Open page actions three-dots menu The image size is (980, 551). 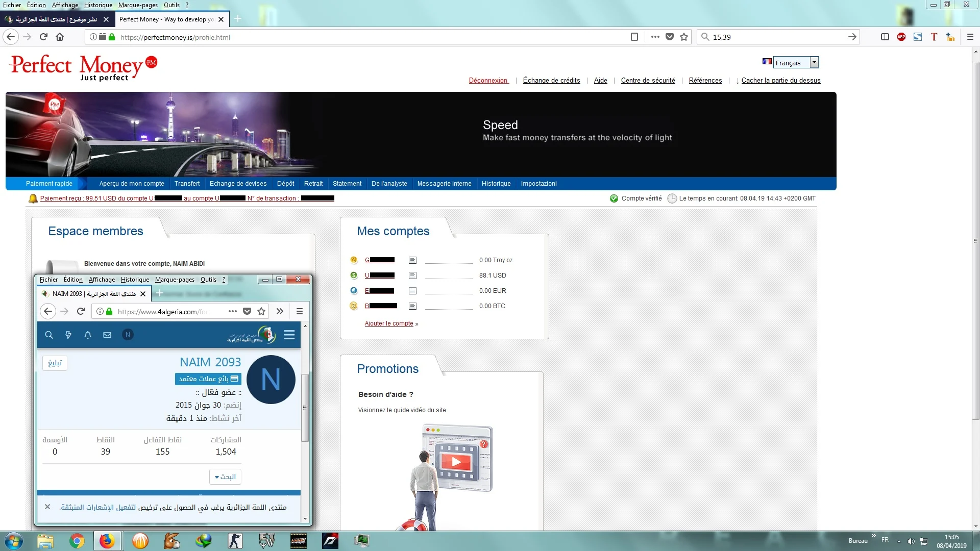tap(655, 37)
